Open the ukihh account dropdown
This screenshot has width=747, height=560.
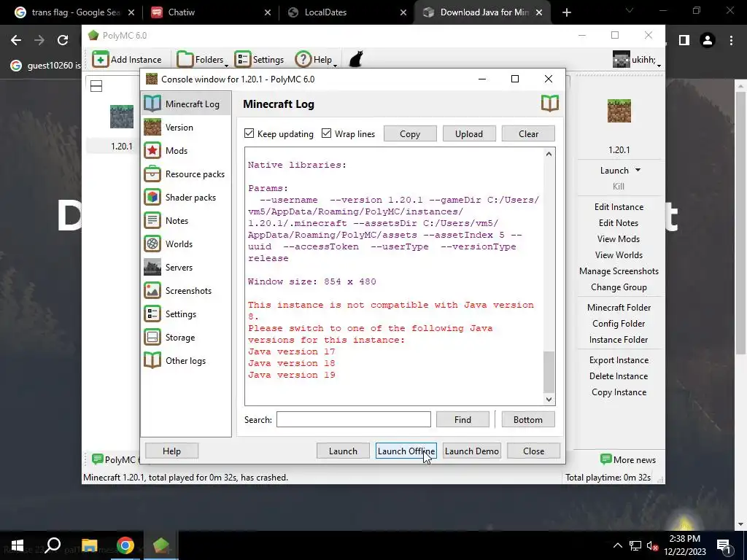636,60
